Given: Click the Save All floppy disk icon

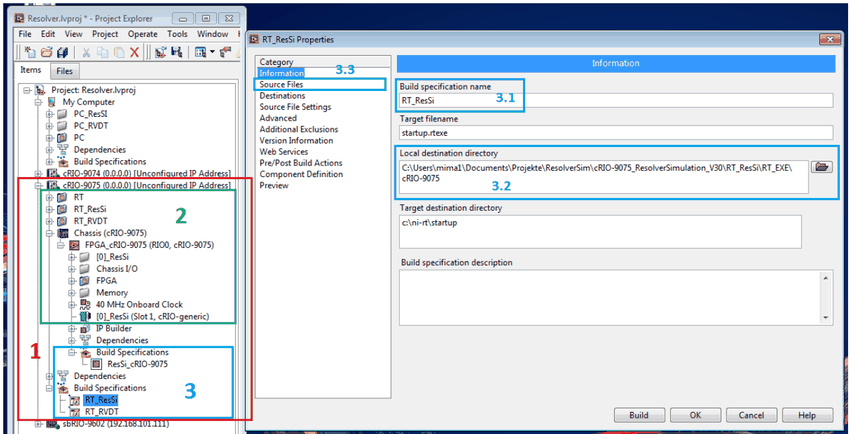Looking at the screenshot, I should [x=62, y=52].
